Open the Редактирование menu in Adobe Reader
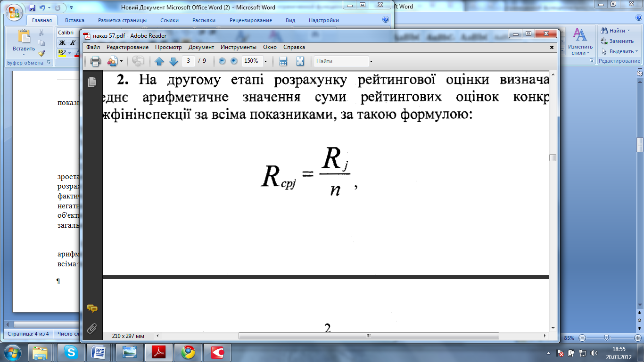This screenshot has width=644, height=362. (x=127, y=47)
